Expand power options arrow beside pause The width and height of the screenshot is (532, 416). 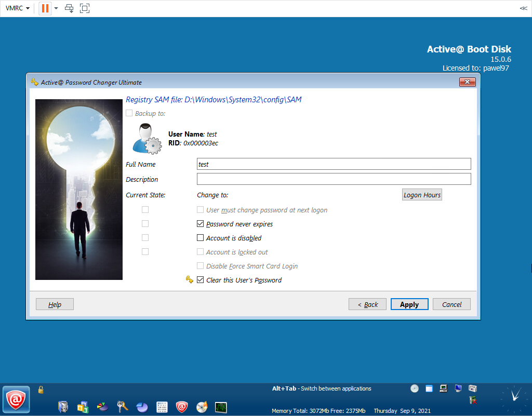(x=56, y=8)
